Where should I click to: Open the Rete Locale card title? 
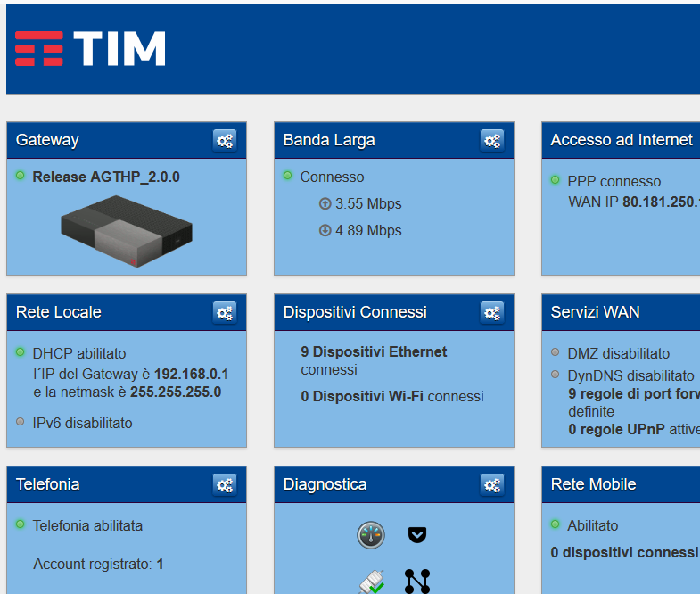tap(59, 312)
